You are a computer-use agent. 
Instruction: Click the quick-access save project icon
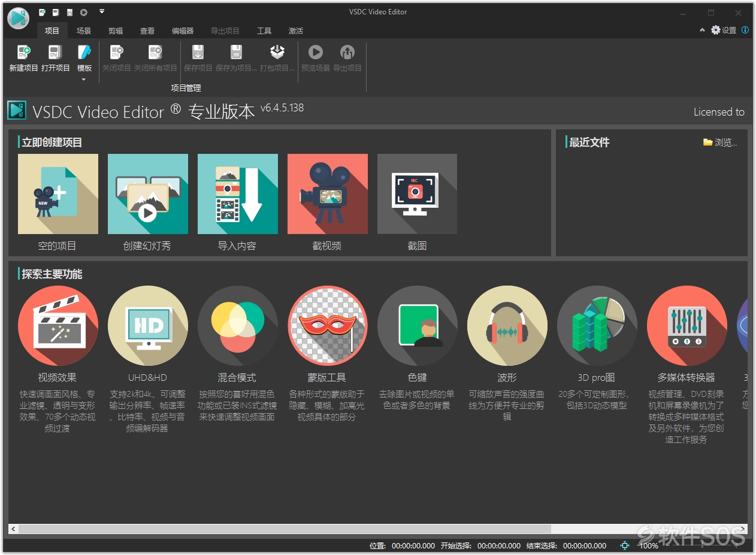[x=69, y=12]
